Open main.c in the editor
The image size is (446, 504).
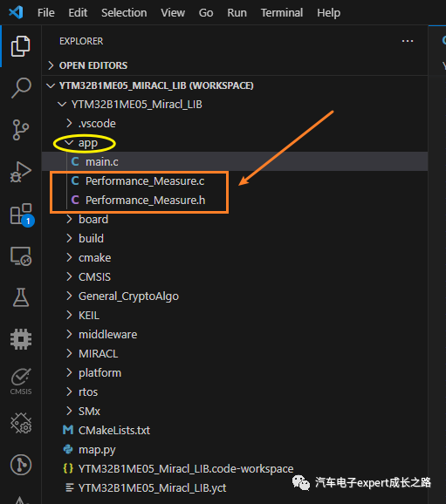pos(235,161)
